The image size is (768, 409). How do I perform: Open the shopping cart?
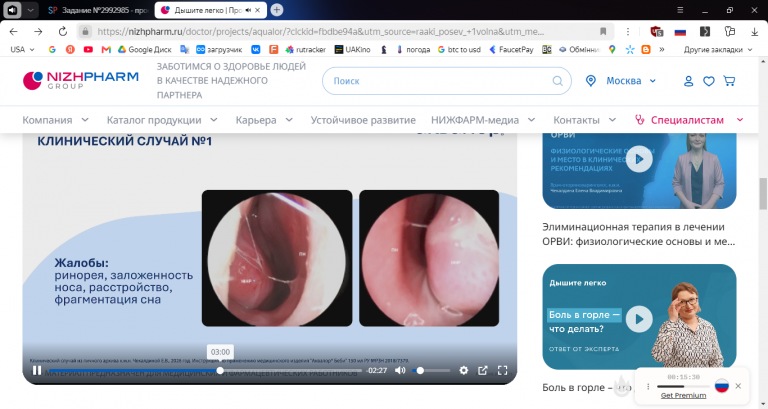tap(729, 81)
